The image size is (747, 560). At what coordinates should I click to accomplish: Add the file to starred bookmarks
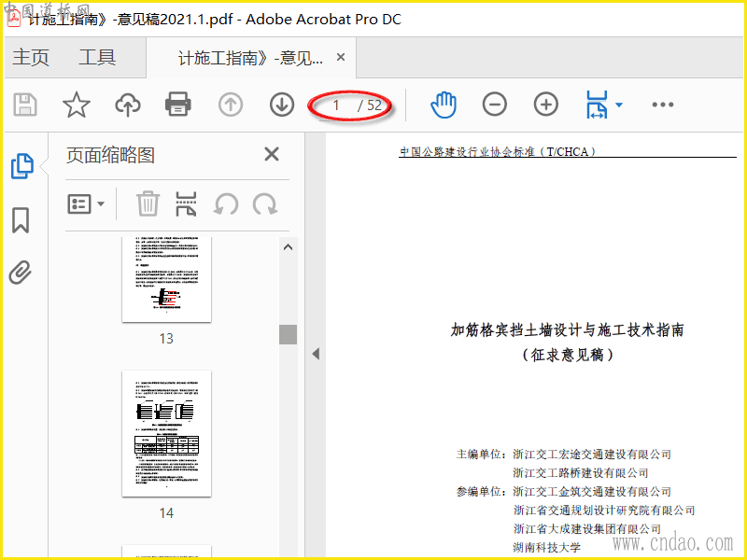tap(77, 105)
